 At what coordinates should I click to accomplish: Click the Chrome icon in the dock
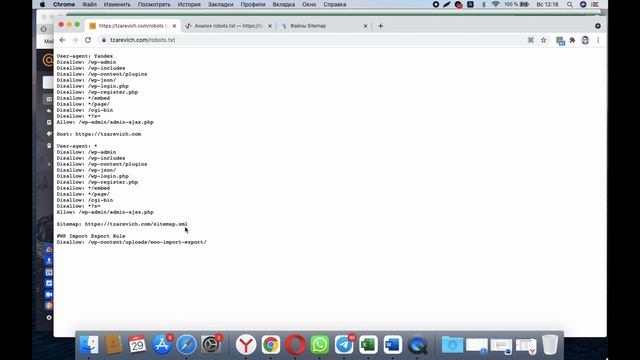tap(271, 345)
